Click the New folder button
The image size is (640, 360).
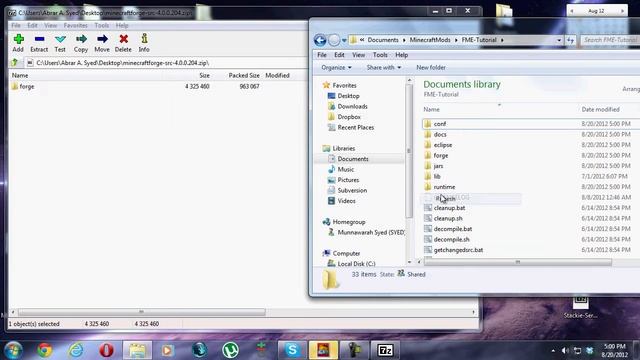431,67
